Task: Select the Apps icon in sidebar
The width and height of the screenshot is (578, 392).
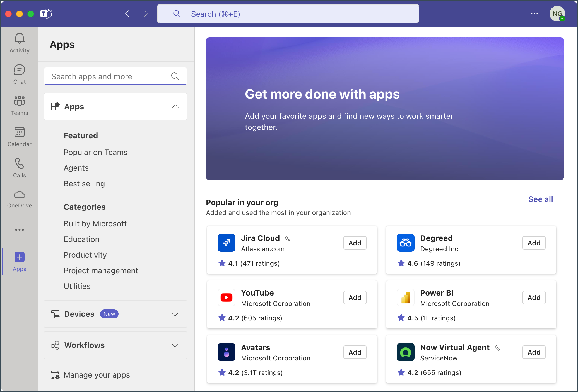Action: [19, 262]
